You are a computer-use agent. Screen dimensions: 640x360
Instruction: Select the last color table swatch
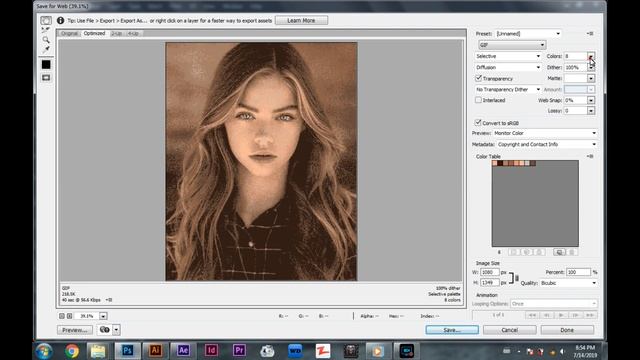click(533, 163)
